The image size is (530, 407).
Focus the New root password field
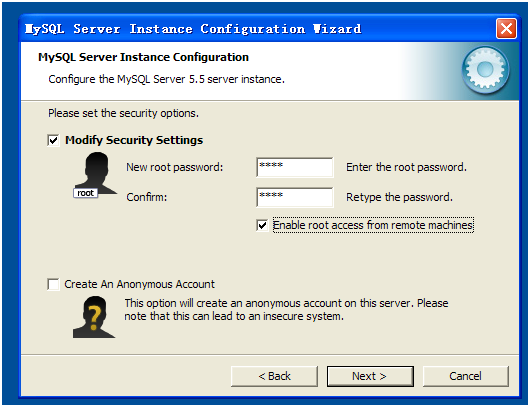tap(295, 167)
